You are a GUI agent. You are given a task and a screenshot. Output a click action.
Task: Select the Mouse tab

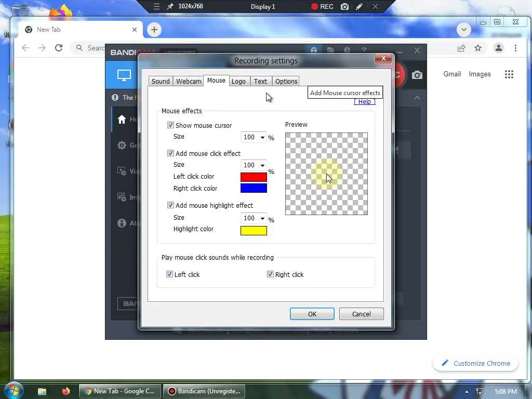pos(216,81)
